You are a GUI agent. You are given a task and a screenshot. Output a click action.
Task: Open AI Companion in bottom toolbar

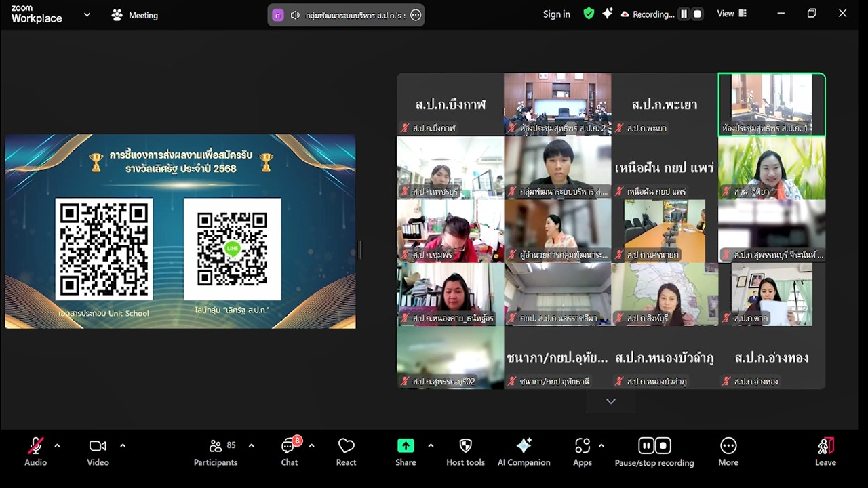coord(524,451)
